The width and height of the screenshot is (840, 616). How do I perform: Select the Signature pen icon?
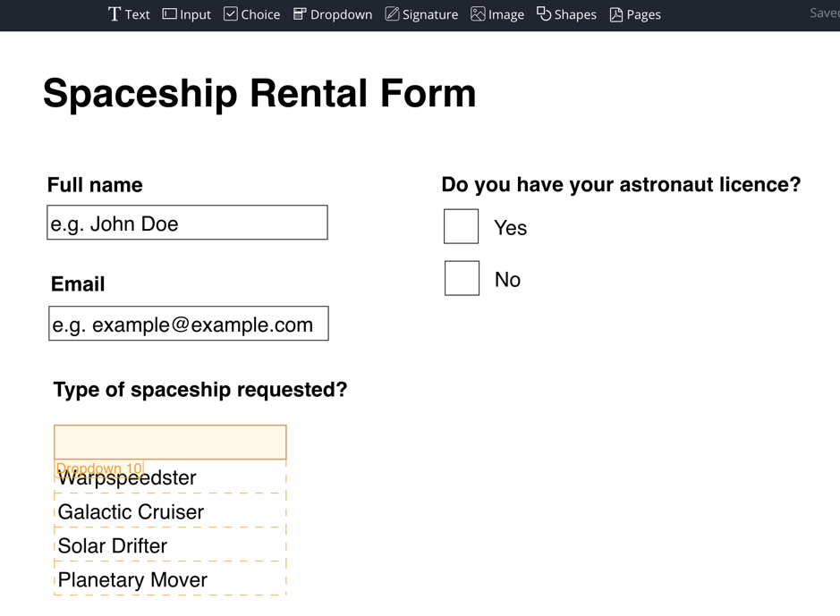point(392,14)
